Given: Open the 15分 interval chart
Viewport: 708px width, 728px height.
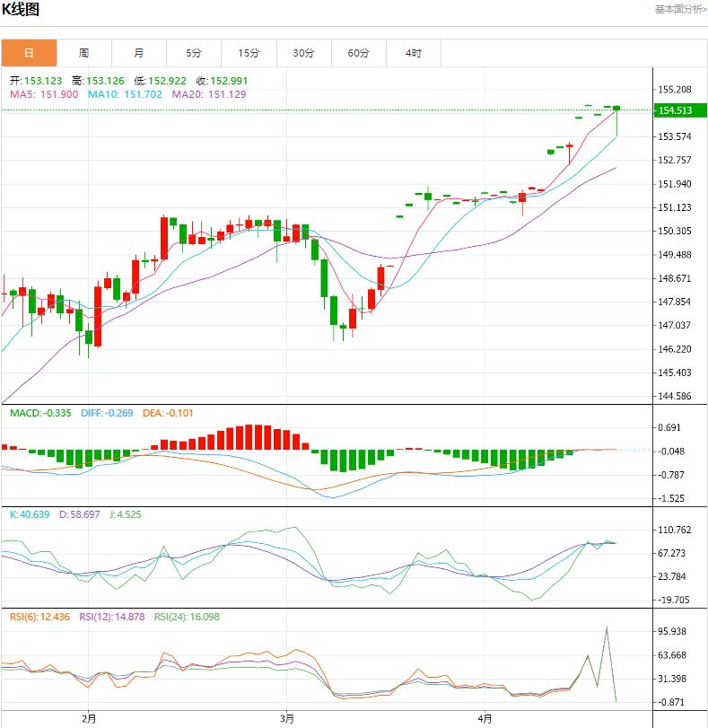Looking at the screenshot, I should pyautogui.click(x=249, y=53).
